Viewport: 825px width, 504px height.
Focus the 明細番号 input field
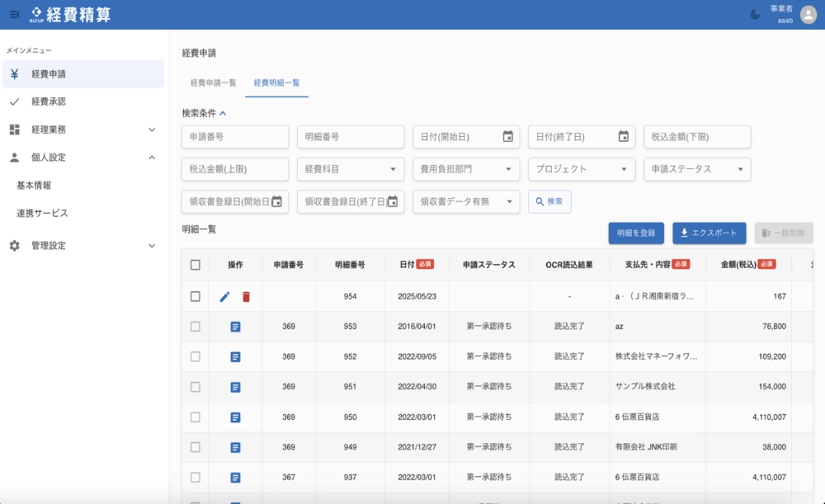click(351, 137)
